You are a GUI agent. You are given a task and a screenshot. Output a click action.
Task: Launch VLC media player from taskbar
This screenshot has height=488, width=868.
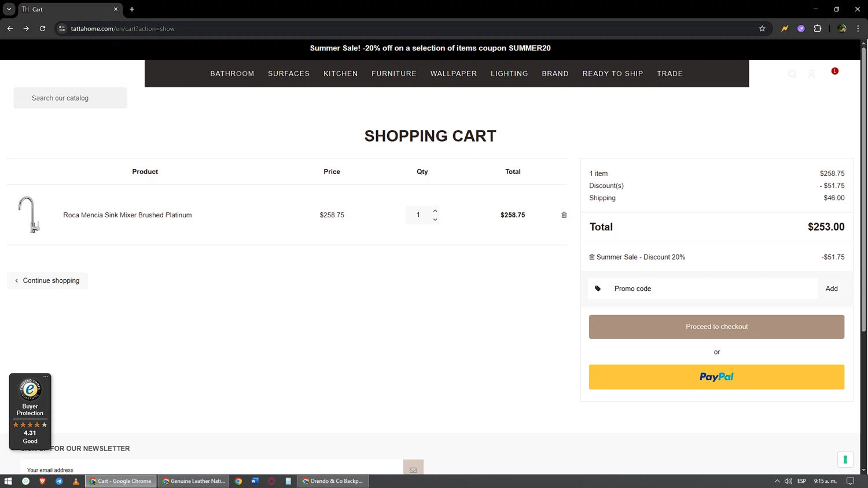(76, 481)
